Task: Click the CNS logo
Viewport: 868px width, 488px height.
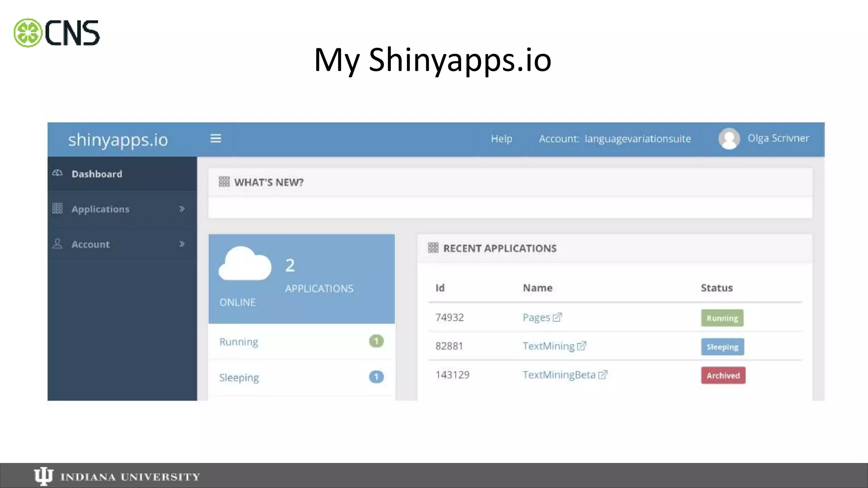Action: pos(57,33)
